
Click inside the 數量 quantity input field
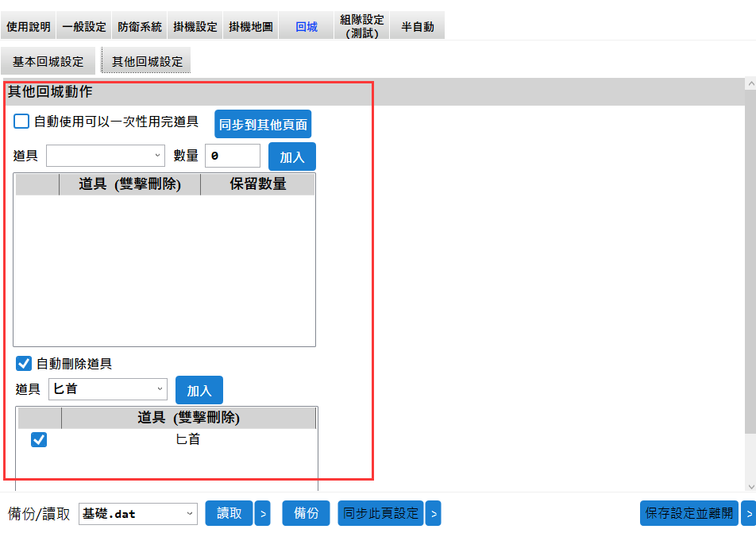coord(232,156)
